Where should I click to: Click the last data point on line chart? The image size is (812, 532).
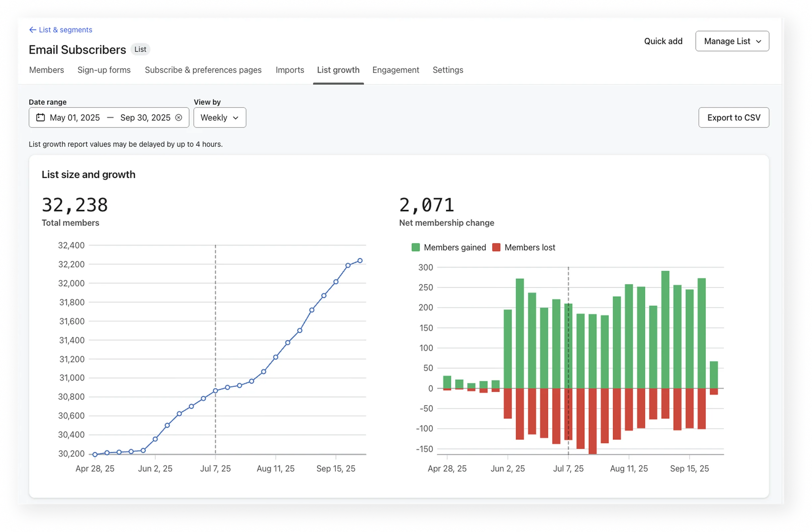[x=360, y=261]
